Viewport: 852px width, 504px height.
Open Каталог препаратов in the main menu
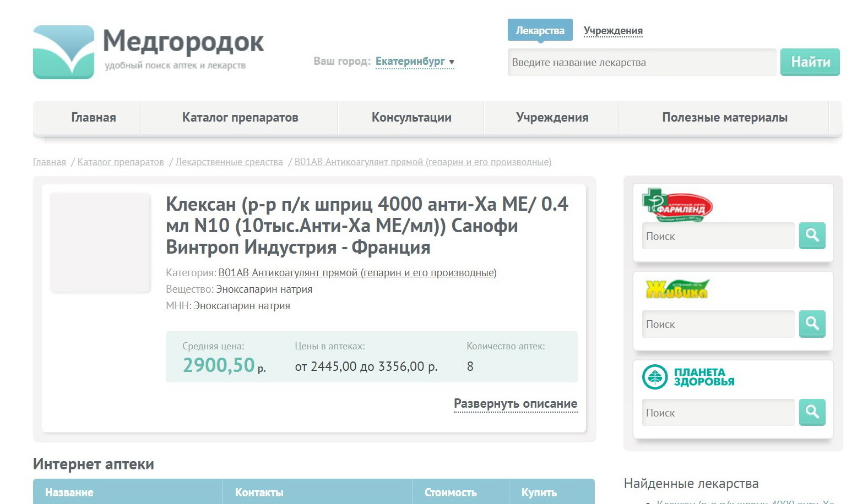(x=240, y=118)
